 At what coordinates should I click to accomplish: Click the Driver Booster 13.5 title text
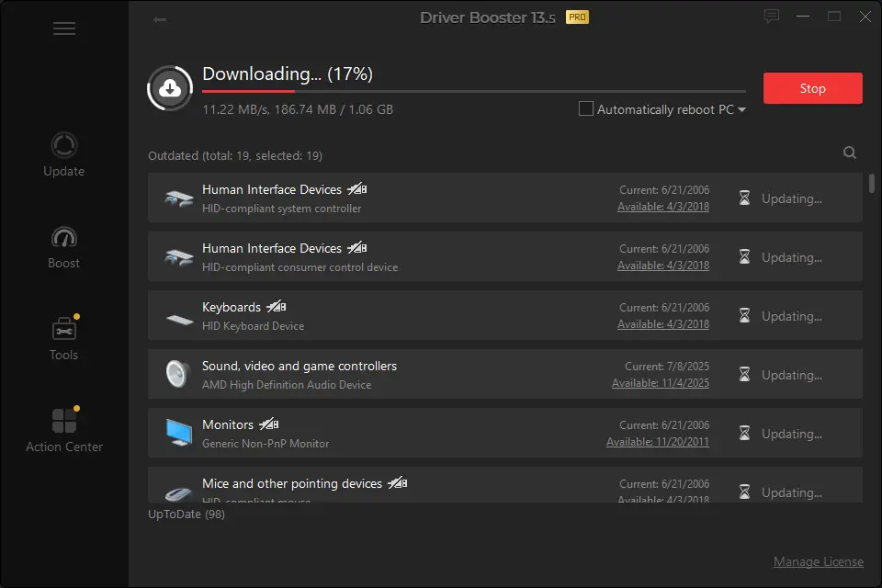[488, 17]
